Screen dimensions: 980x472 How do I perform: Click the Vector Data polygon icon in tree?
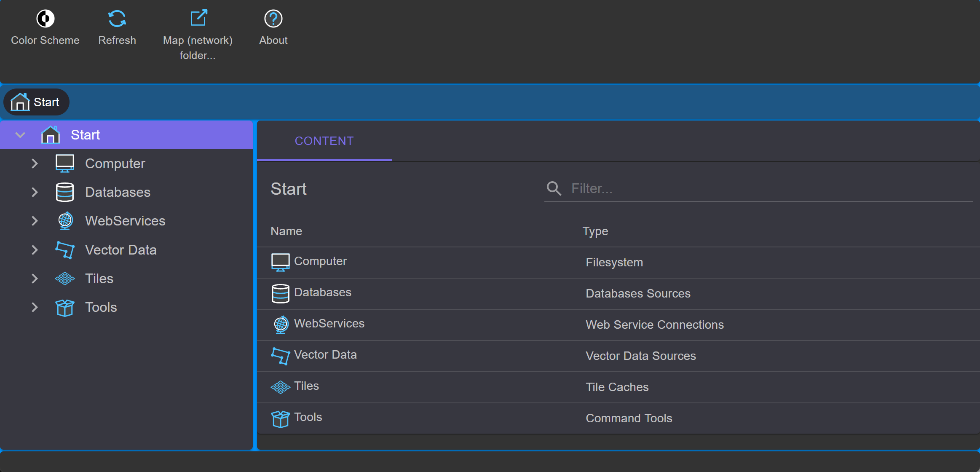pos(65,250)
